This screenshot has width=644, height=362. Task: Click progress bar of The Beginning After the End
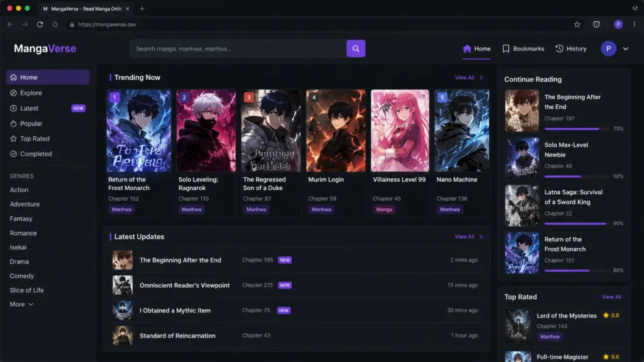pyautogui.click(x=577, y=129)
